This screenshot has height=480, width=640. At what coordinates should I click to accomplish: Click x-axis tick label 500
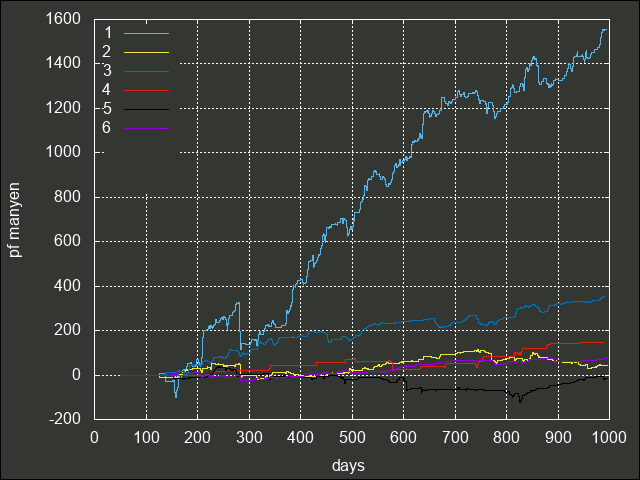352,438
